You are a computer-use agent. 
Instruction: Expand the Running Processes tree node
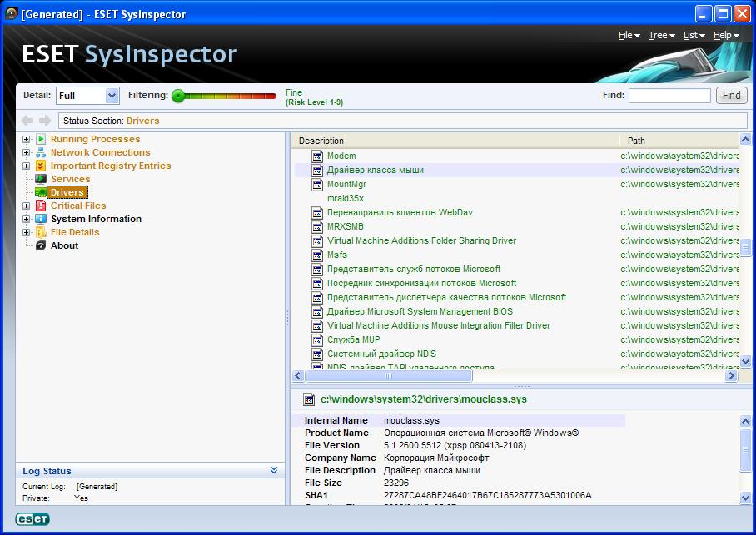27,139
